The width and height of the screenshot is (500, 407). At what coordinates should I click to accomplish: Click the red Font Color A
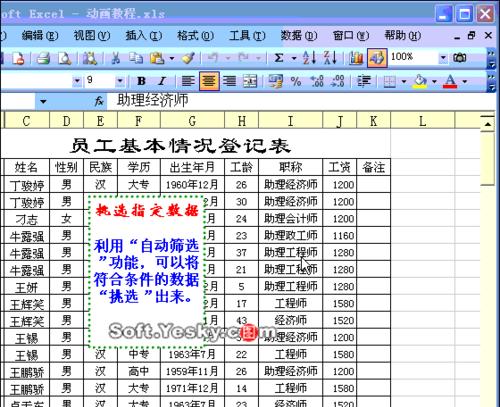click(x=450, y=81)
